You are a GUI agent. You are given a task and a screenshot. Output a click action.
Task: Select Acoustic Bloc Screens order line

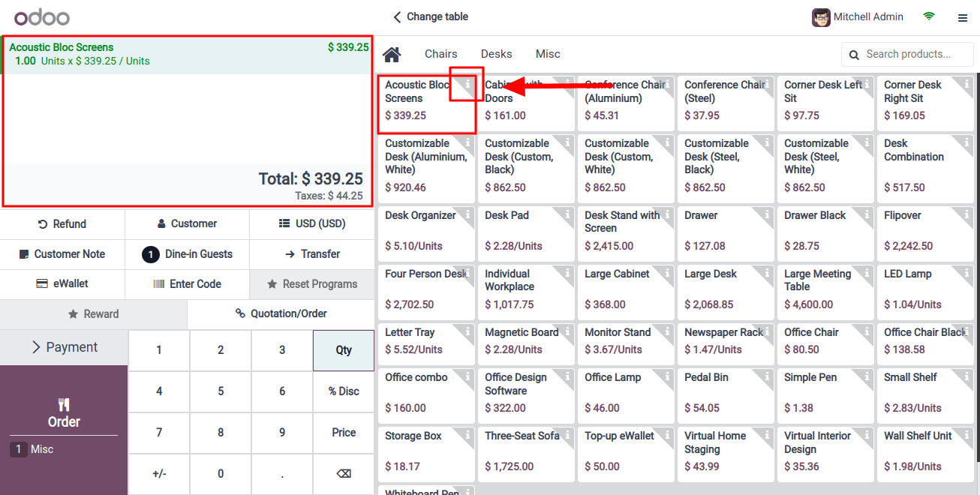click(188, 54)
